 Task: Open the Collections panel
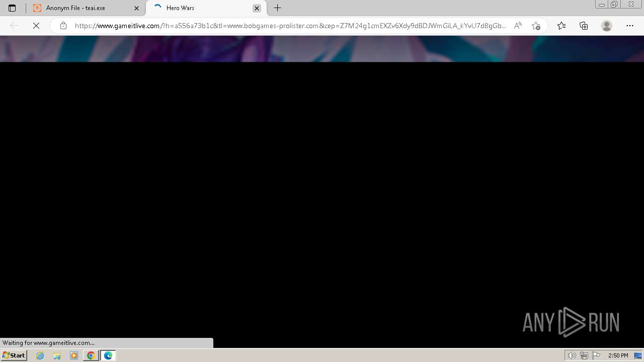(x=584, y=26)
